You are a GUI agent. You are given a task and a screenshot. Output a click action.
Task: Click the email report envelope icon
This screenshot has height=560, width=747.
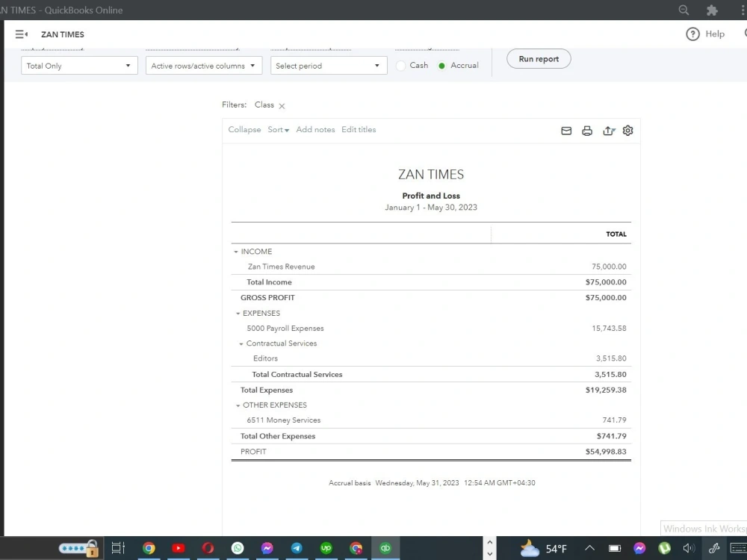566,131
